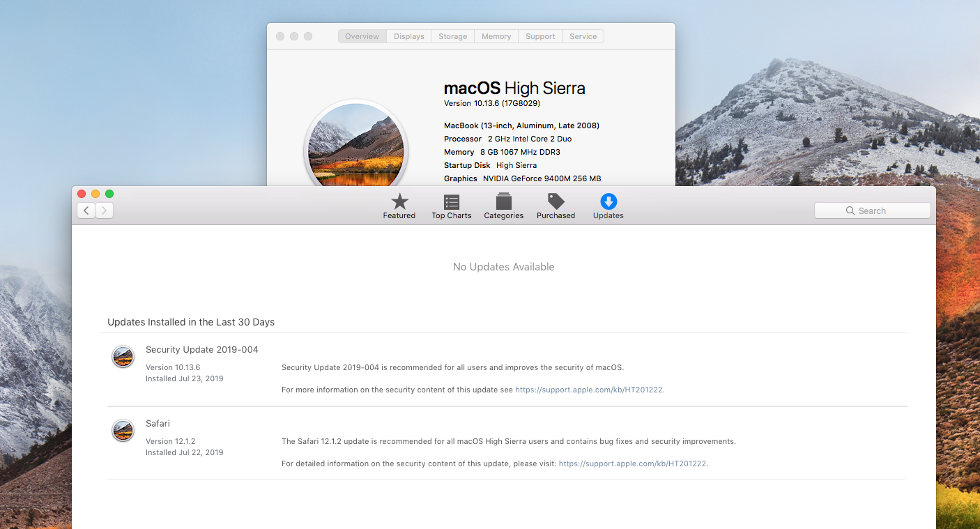Switch to the Overview tab in About This Mac
The height and width of the screenshot is (529, 980).
coord(362,36)
